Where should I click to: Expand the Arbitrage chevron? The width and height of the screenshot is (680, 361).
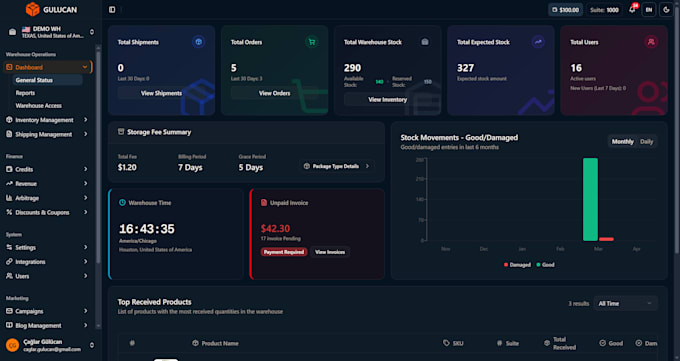click(85, 198)
